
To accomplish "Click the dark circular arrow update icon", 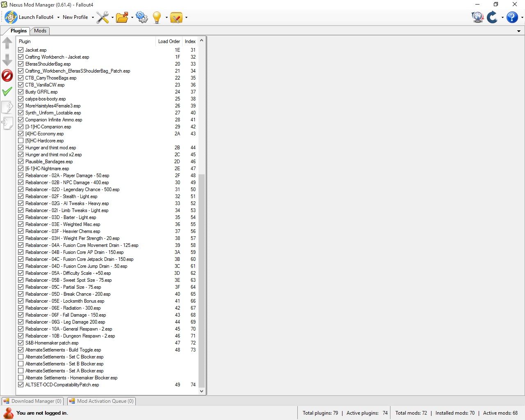I will (492, 17).
